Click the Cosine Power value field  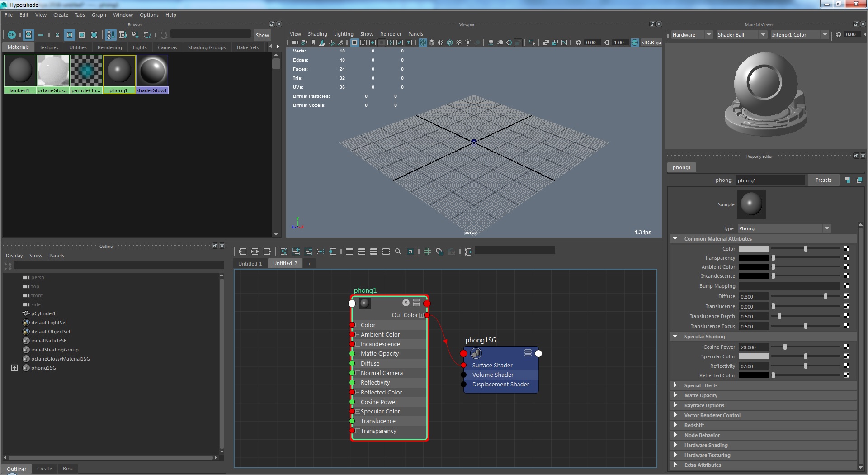tap(754, 347)
